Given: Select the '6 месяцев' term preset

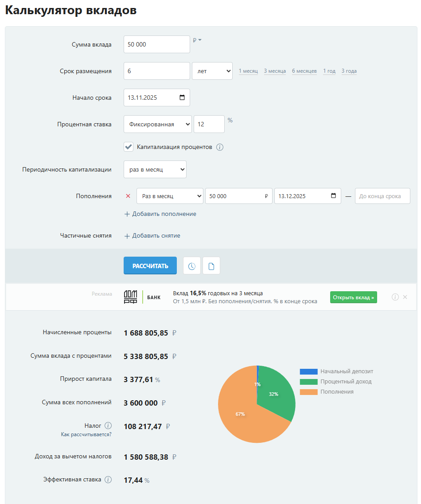Looking at the screenshot, I should coord(304,71).
